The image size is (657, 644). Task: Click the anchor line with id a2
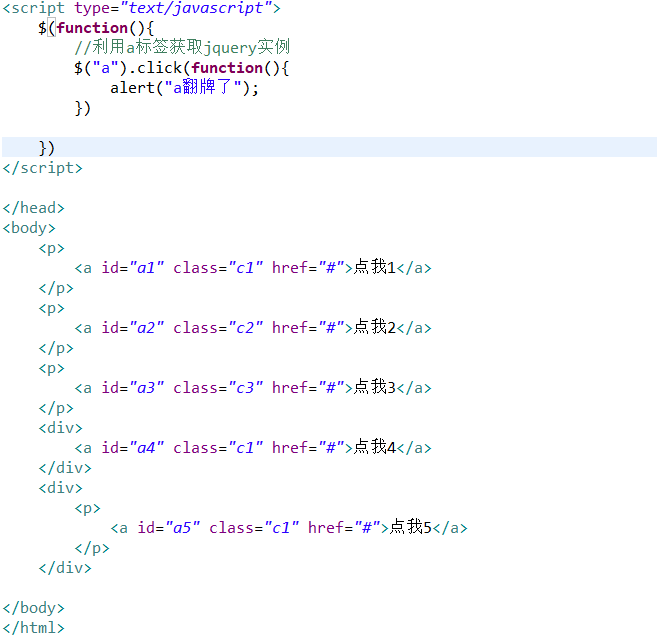[253, 327]
